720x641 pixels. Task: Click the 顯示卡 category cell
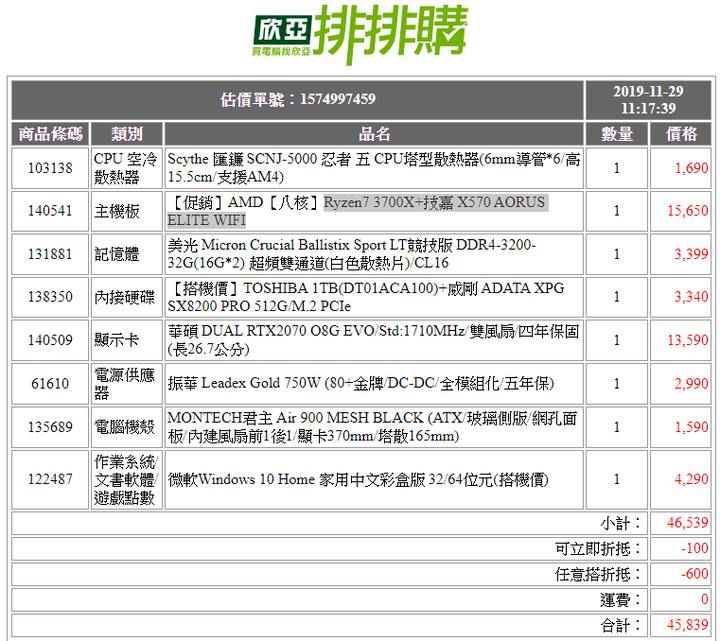[127, 340]
